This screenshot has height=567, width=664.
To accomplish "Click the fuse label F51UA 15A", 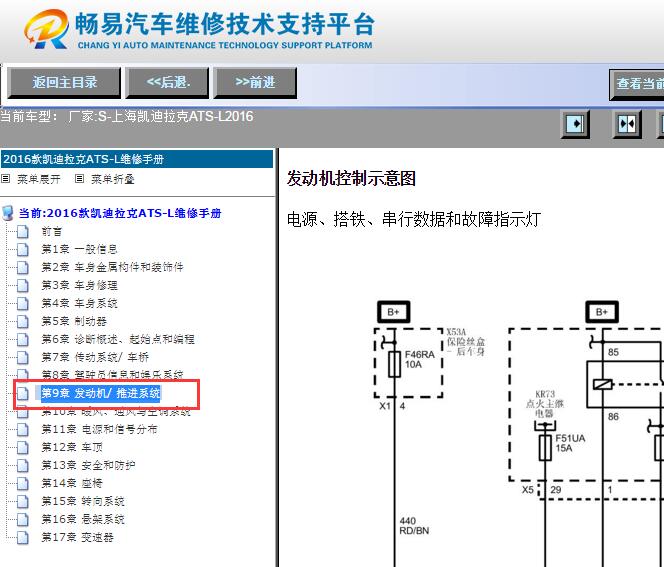I will [x=570, y=443].
